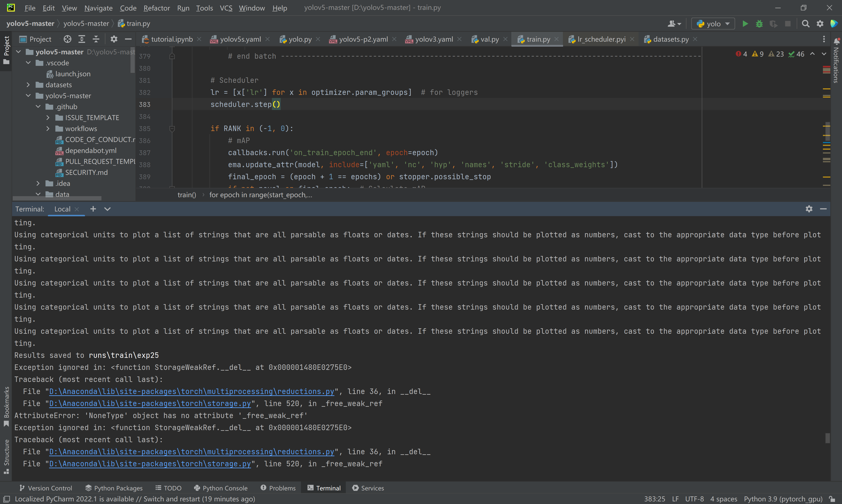Click the Project tree horizontal scrollbar
The height and width of the screenshot is (504, 842).
[x=57, y=198]
